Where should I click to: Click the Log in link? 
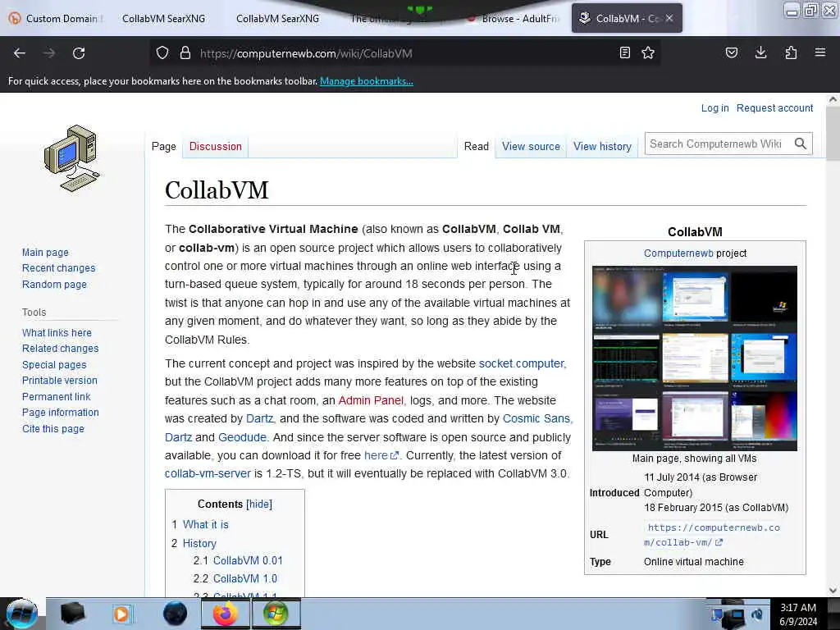point(714,107)
